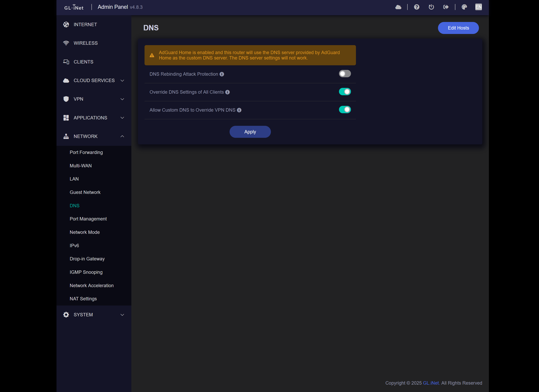Open the help question mark icon
This screenshot has width=539, height=392.
click(x=416, y=7)
